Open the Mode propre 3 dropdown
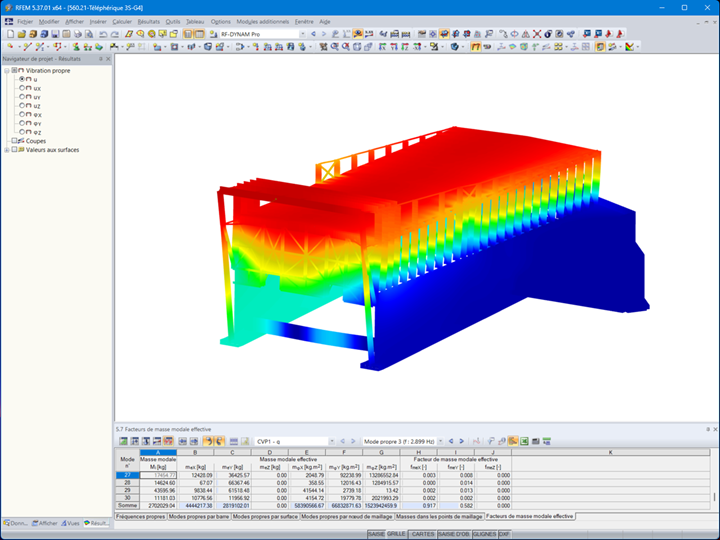This screenshot has height=540, width=720. (x=440, y=441)
